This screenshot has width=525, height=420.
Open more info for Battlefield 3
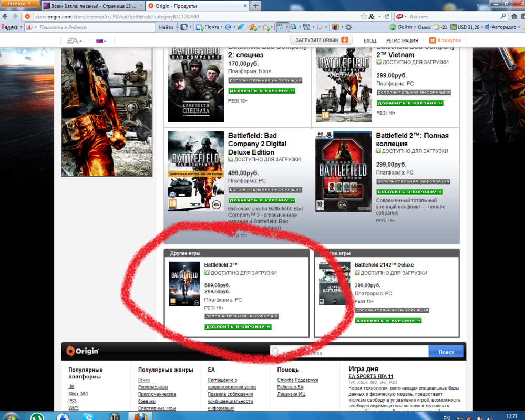coord(241,316)
